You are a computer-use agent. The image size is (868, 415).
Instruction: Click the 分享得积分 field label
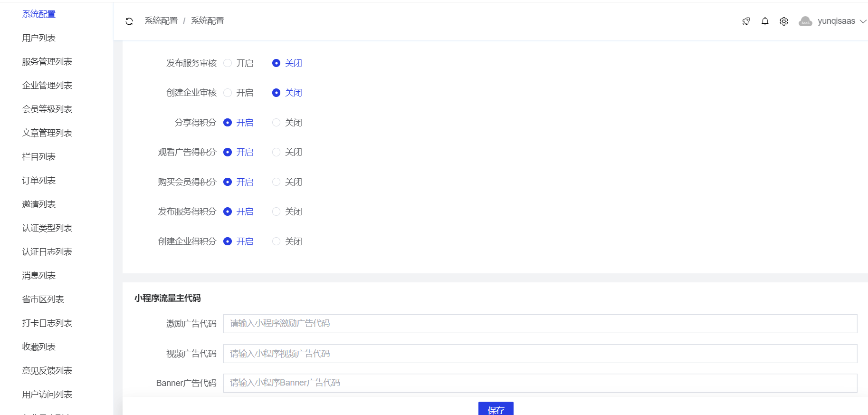click(195, 123)
